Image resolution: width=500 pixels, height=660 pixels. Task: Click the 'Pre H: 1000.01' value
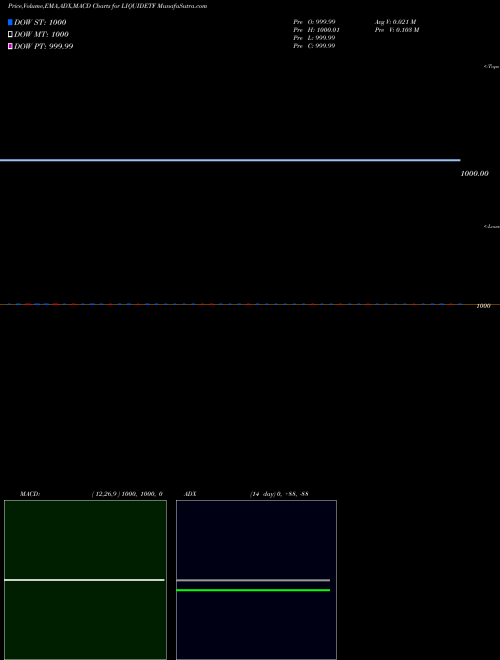pos(316,30)
